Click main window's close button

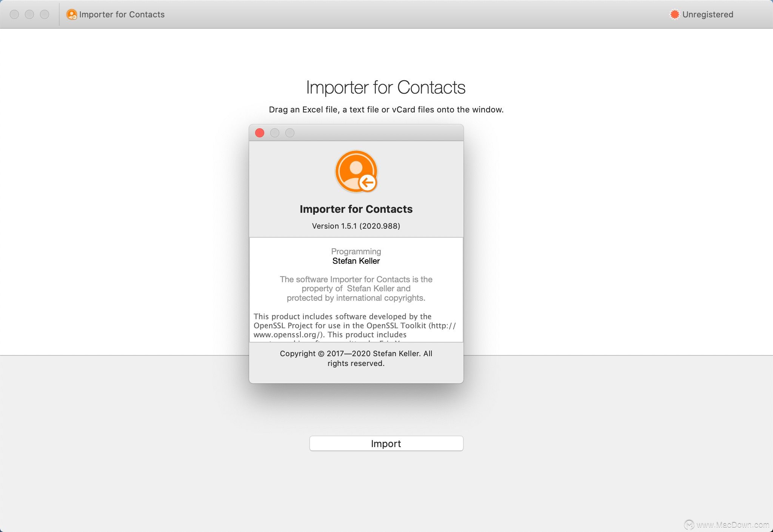coord(14,14)
